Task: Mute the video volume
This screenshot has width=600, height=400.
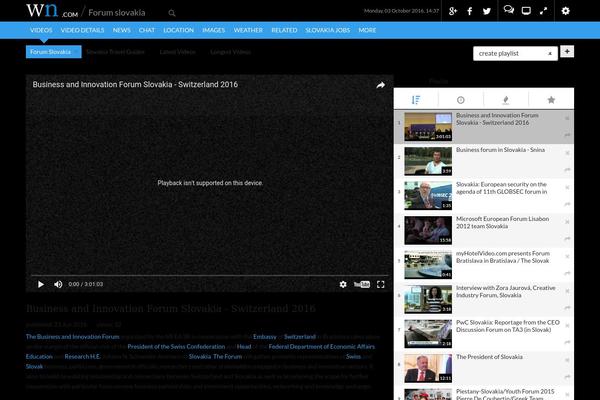Action: (58, 284)
